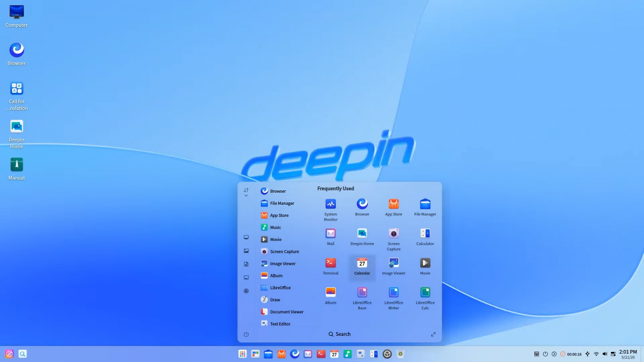The width and height of the screenshot is (644, 362).
Task: Open multitasking view from the taskbar
Action: pos(256,354)
